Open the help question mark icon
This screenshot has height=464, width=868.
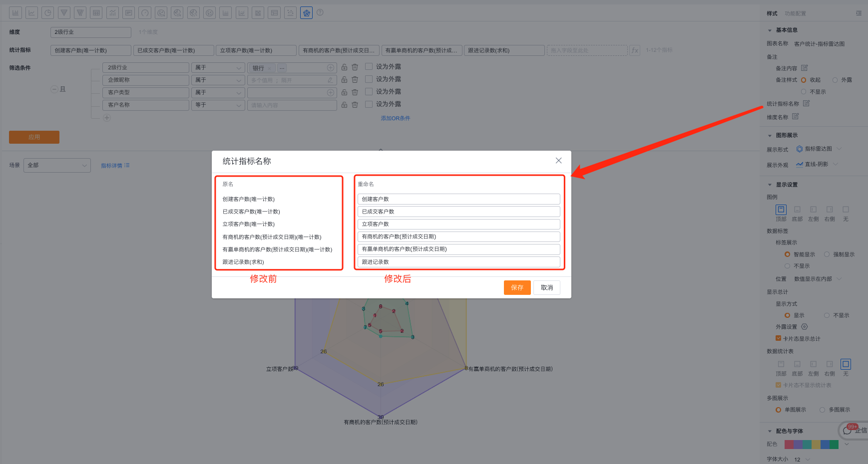320,12
